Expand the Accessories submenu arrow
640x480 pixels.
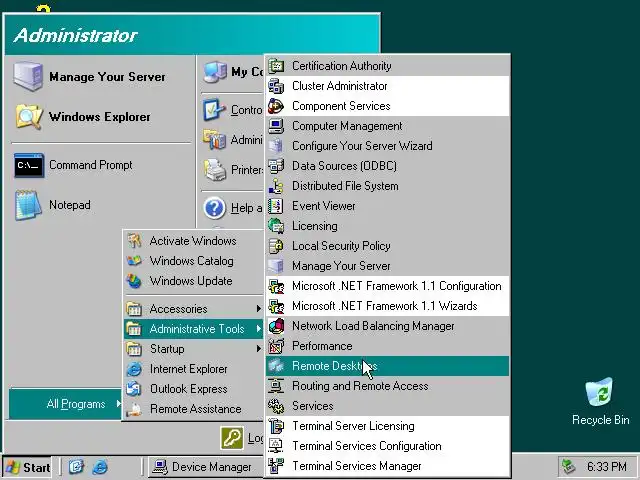[x=258, y=309]
